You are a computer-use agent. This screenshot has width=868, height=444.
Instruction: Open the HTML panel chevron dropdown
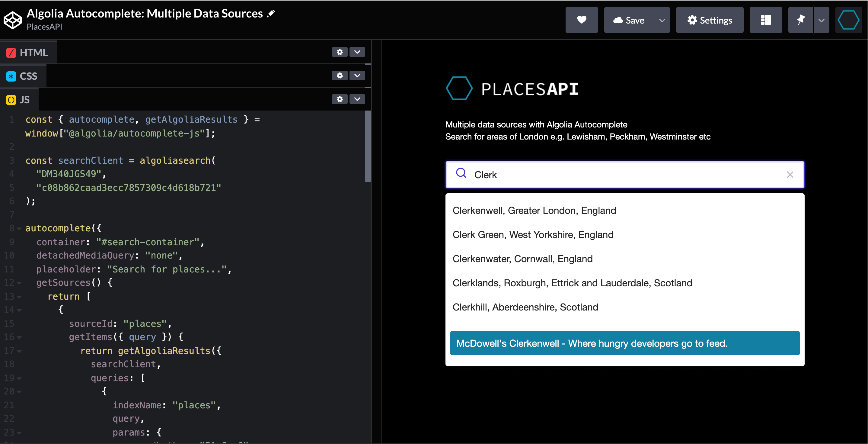[357, 52]
